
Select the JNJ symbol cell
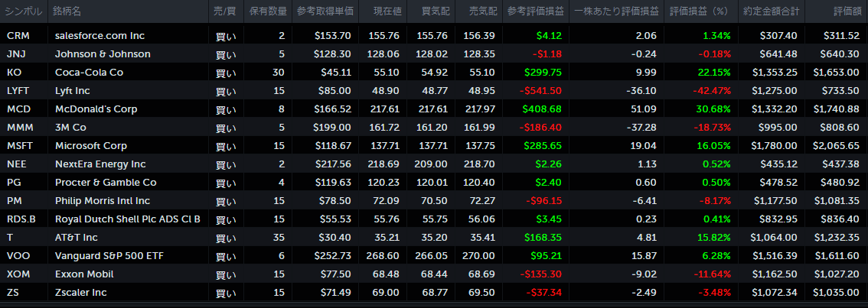(x=16, y=54)
